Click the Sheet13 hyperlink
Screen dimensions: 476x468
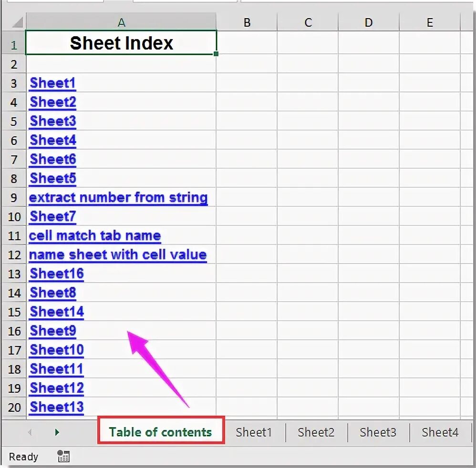point(57,407)
